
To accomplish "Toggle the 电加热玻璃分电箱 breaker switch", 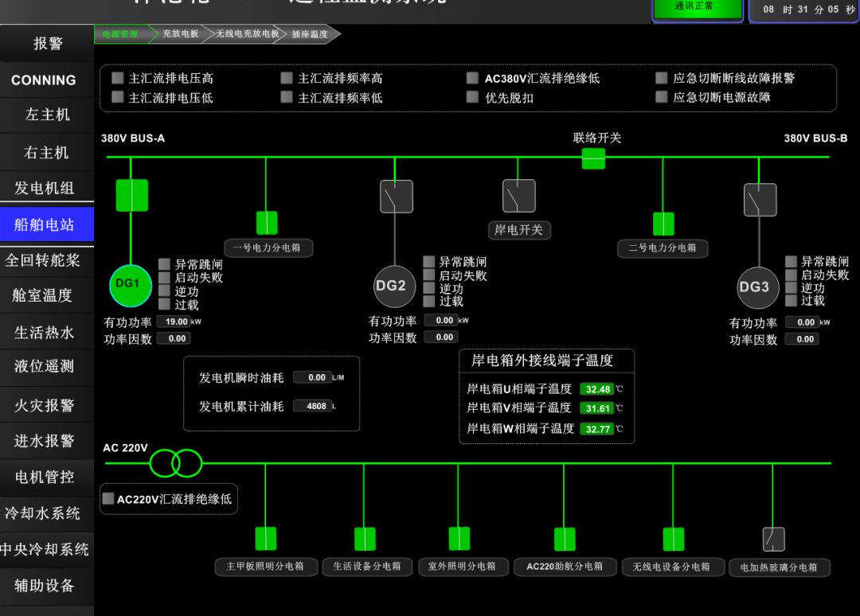I will (x=773, y=540).
